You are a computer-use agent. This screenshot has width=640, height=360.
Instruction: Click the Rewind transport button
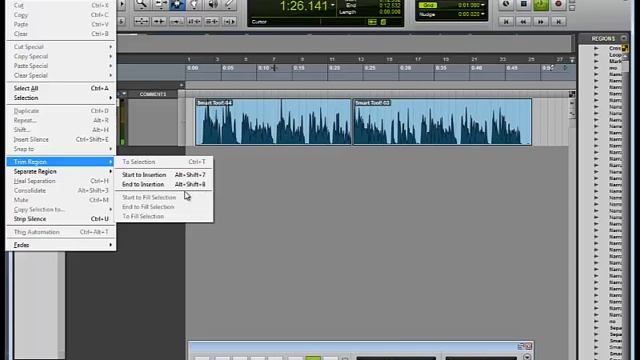point(523,22)
